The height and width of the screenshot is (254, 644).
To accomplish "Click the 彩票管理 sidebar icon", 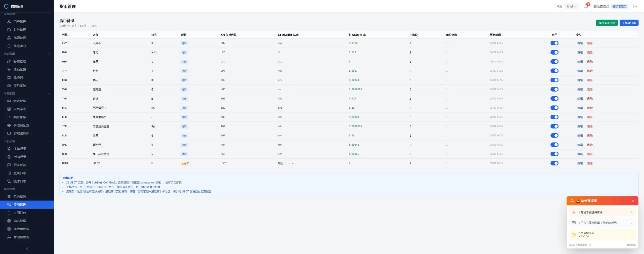I will click(x=9, y=61).
